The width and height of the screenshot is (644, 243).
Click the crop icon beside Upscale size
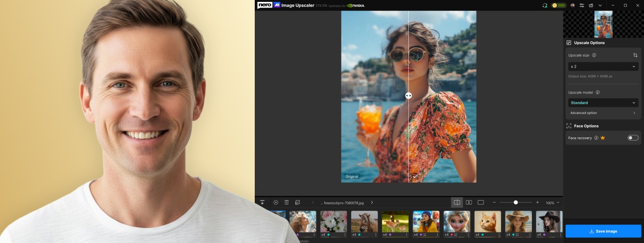click(x=635, y=55)
